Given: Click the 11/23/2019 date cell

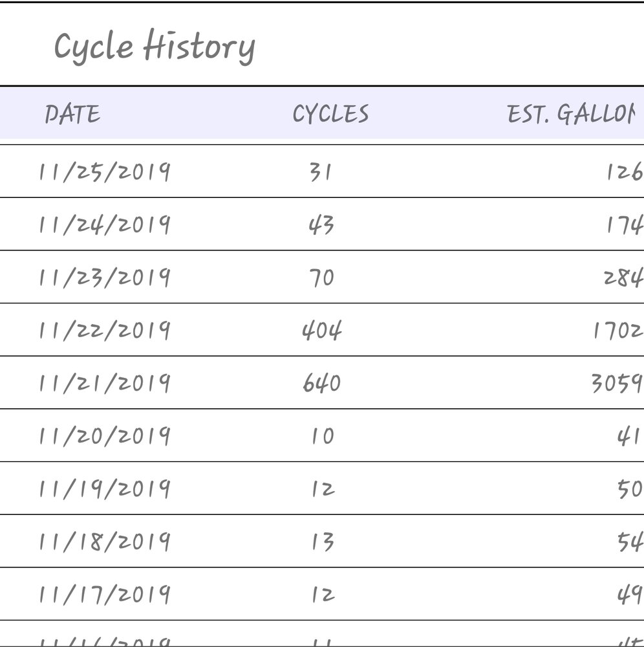Looking at the screenshot, I should 104,278.
